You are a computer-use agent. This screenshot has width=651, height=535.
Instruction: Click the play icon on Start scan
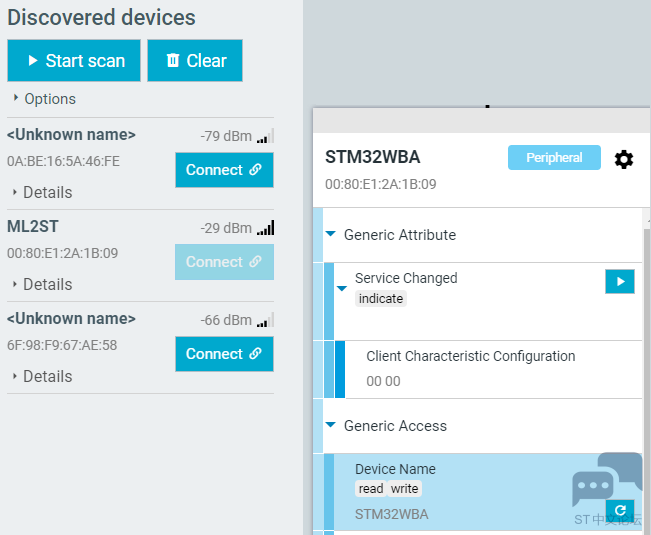tap(33, 61)
